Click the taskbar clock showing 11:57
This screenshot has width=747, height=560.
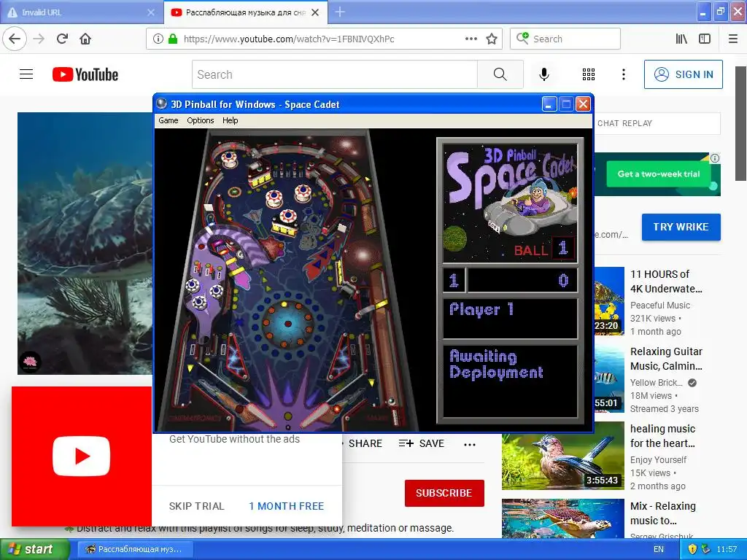coord(727,549)
